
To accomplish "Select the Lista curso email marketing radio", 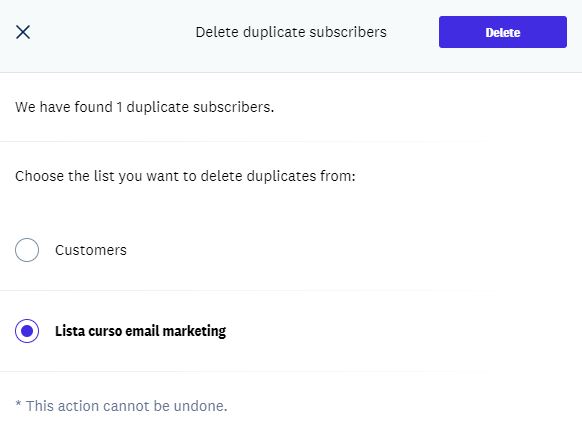I will point(27,331).
